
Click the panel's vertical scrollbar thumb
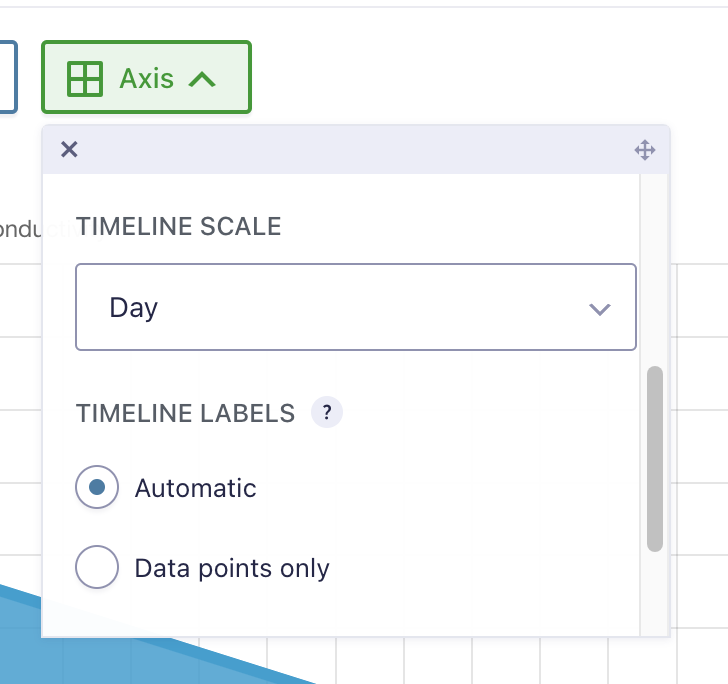tap(655, 460)
